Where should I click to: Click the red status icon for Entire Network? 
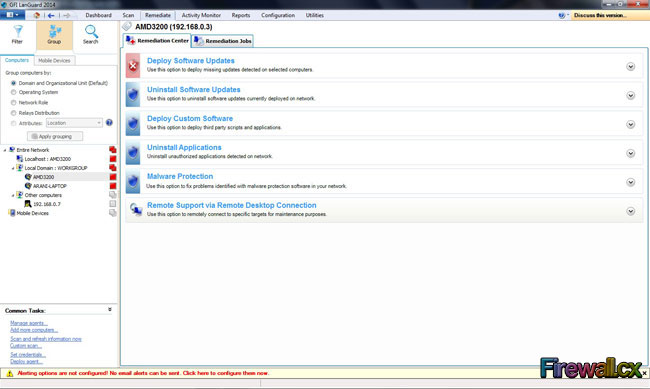coord(113,150)
